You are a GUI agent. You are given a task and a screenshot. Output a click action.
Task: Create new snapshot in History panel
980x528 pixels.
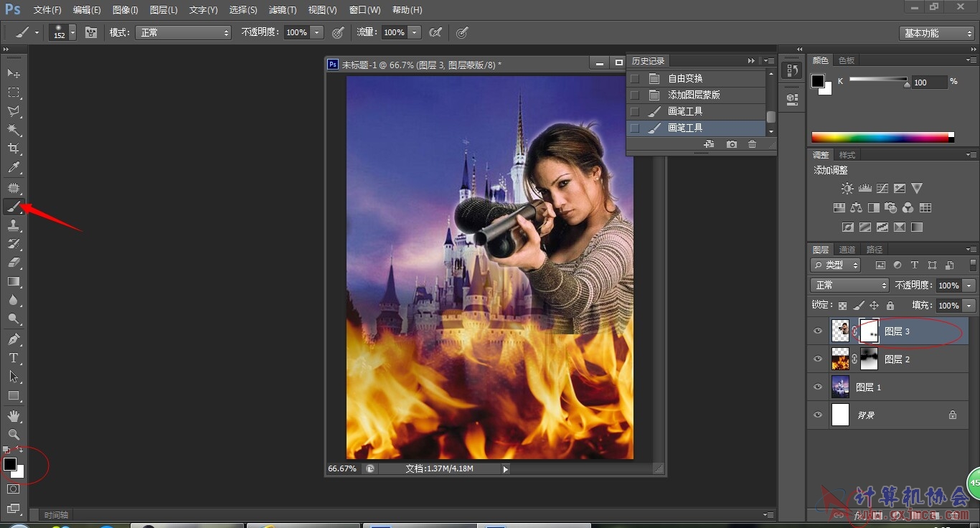coord(731,144)
